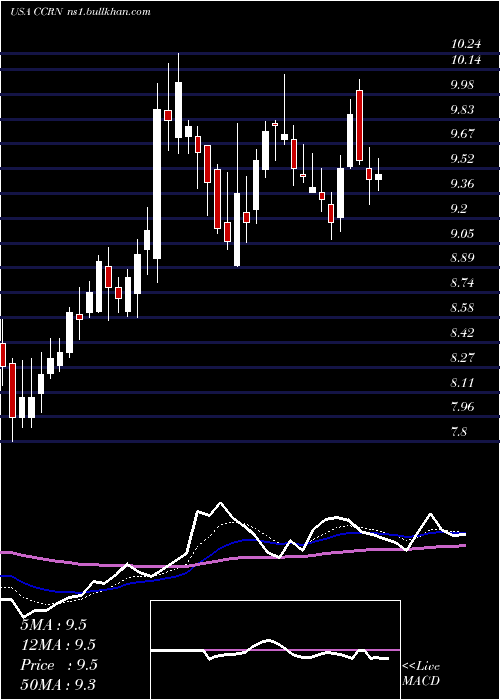Image resolution: width=500 pixels, height=700 pixels.
Task: Click the last white candlestick on the chart
Action: tap(379, 177)
